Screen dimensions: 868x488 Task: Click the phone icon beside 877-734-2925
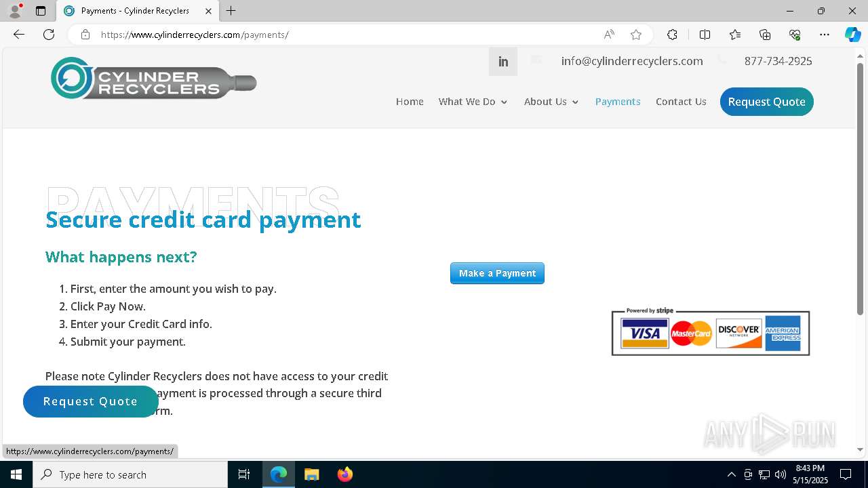point(722,60)
